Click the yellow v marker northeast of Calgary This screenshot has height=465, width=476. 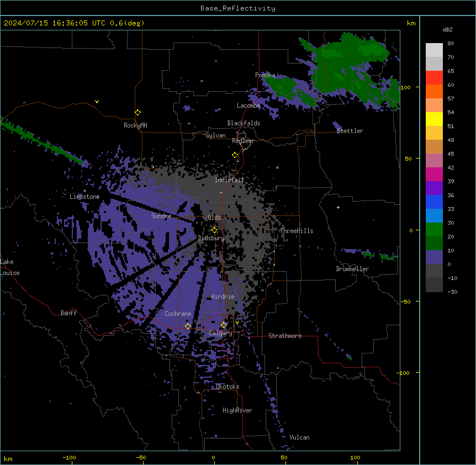click(x=237, y=323)
